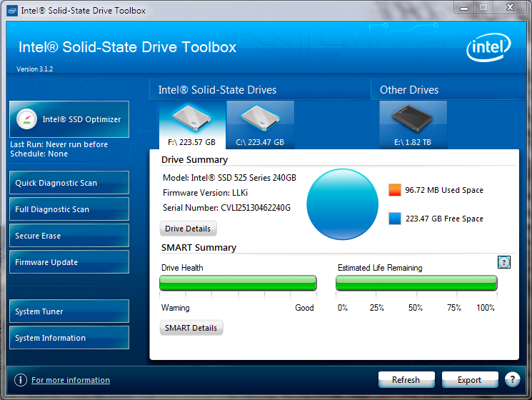The width and height of the screenshot is (532, 400).
Task: Open Quick Diagnostic Scan
Action: [x=69, y=183]
